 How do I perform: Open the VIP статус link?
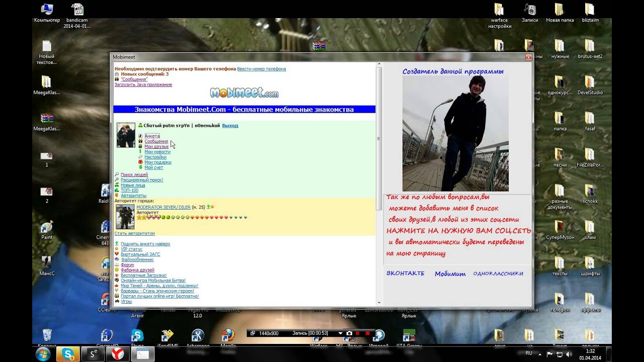coord(132,249)
